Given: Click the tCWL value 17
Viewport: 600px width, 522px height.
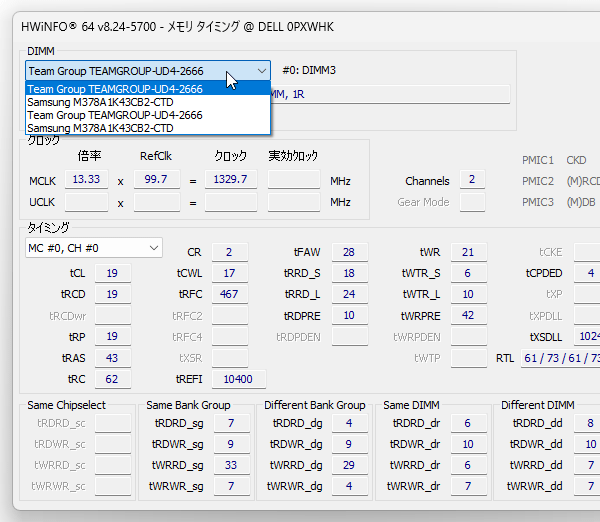Looking at the screenshot, I should click(x=230, y=273).
